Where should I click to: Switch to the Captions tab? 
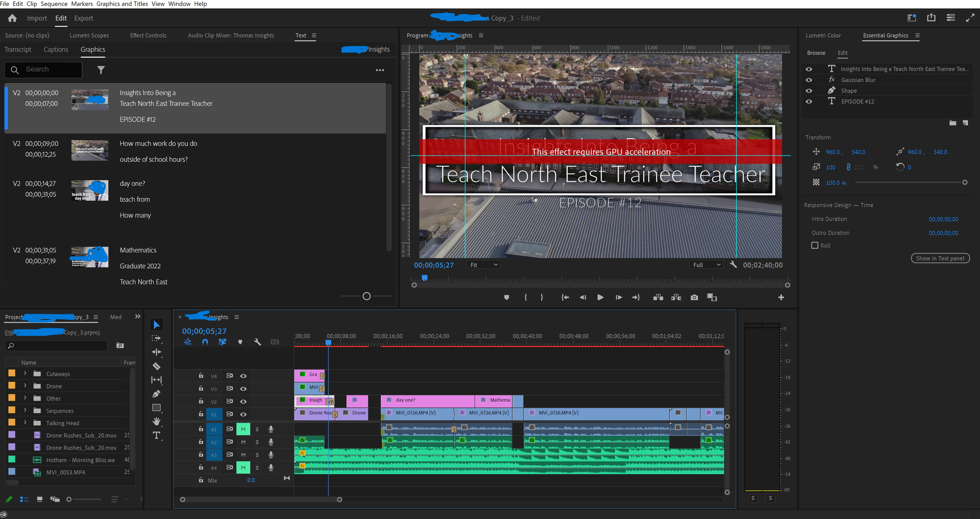pyautogui.click(x=56, y=49)
